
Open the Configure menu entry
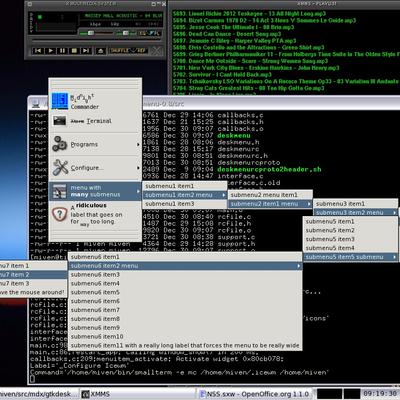[x=95, y=168]
